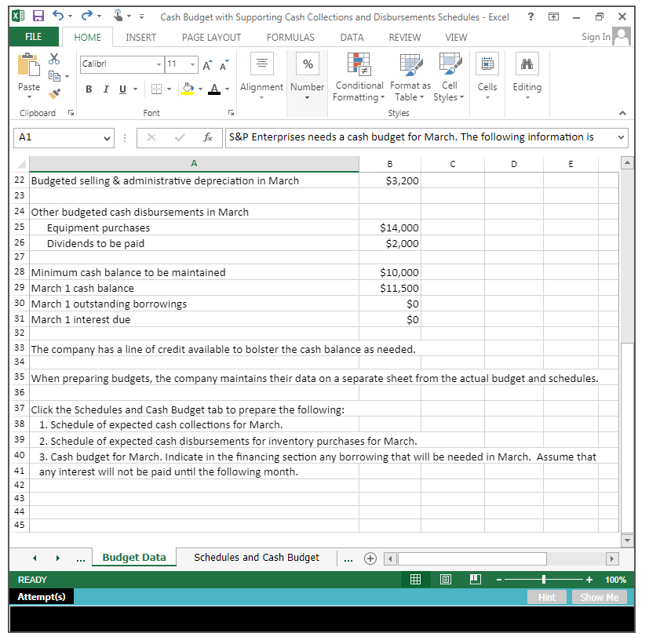Image resolution: width=649 pixels, height=644 pixels.
Task: Expand the Font Size dropdown
Action: pos(192,64)
